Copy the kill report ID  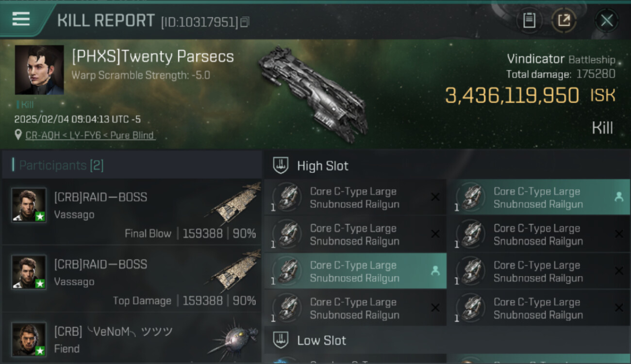pos(245,22)
